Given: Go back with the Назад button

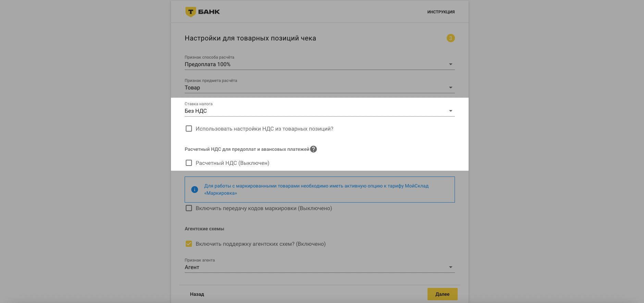Looking at the screenshot, I should 197,294.
